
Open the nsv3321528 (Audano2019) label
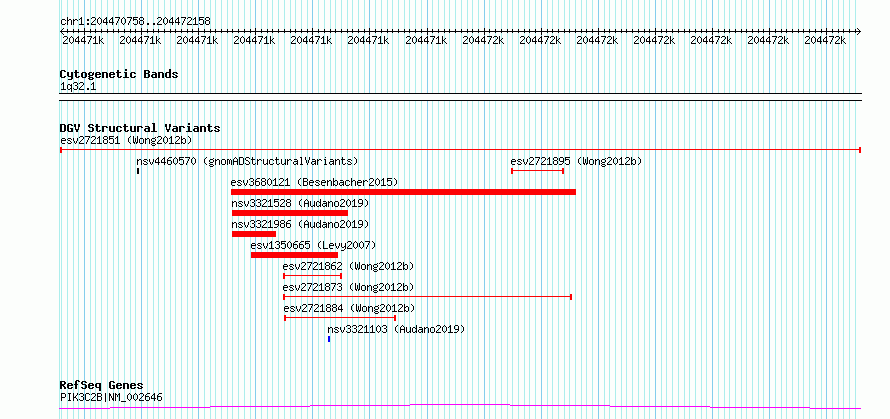(300, 203)
